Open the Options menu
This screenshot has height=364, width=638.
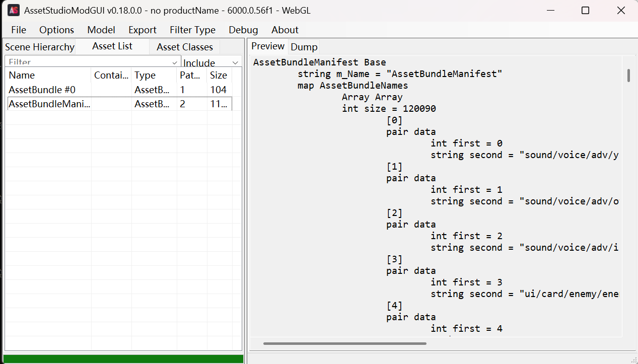click(56, 30)
